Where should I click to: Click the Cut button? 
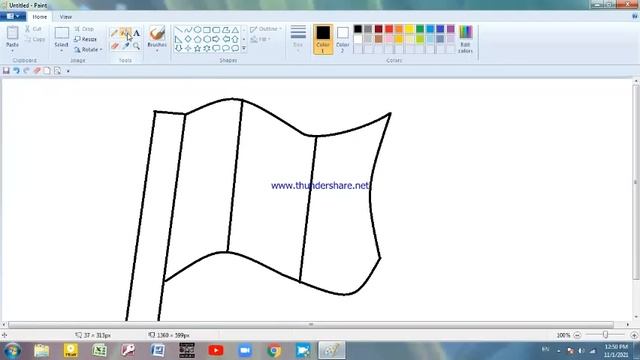pyautogui.click(x=33, y=29)
